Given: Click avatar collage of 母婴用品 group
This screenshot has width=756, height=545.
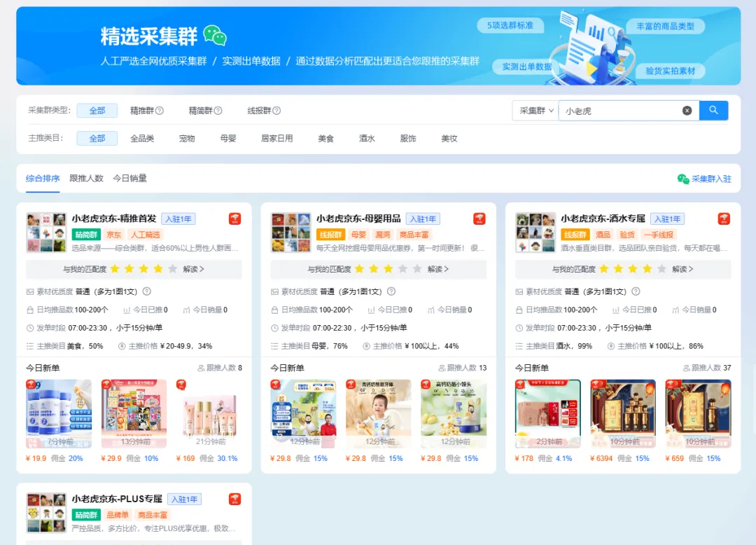Looking at the screenshot, I should coord(290,233).
